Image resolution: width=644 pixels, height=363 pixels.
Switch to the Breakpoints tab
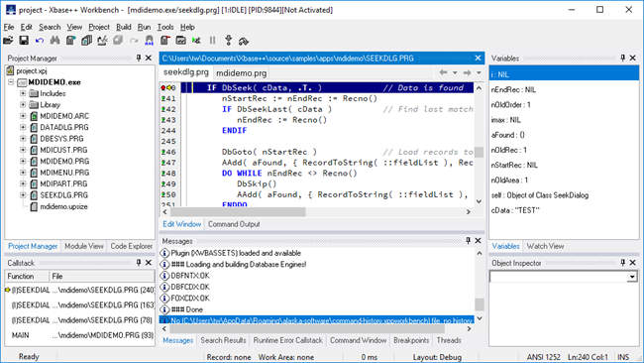coord(411,340)
